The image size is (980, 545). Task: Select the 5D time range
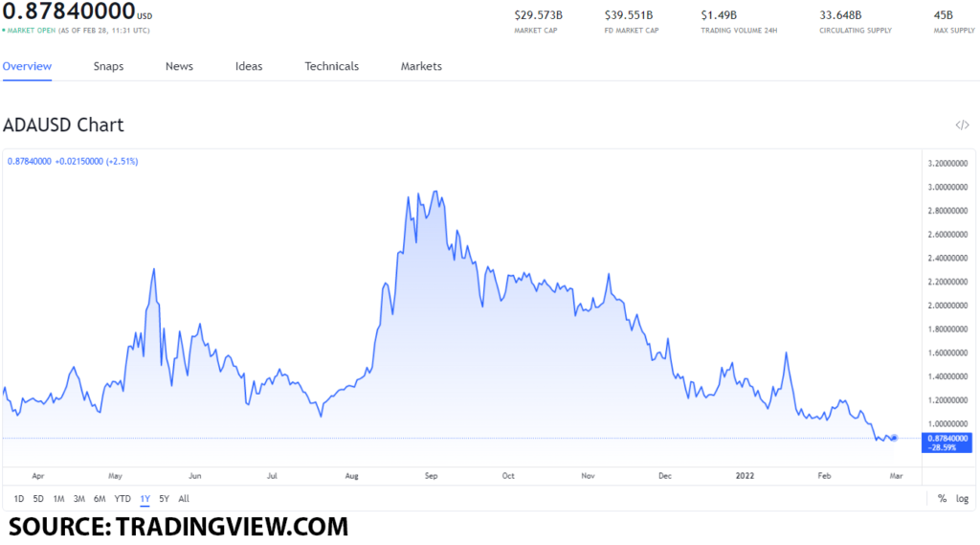pos(38,499)
